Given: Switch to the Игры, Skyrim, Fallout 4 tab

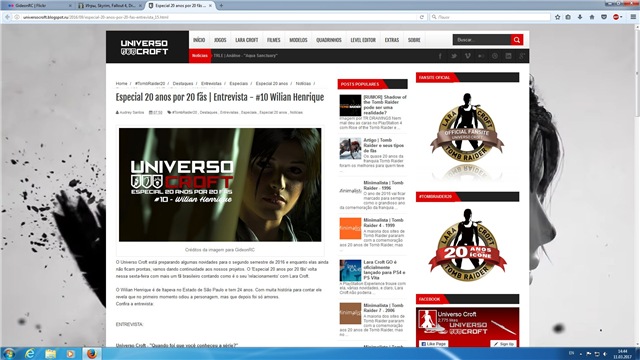Looking at the screenshot, I should click(x=109, y=6).
